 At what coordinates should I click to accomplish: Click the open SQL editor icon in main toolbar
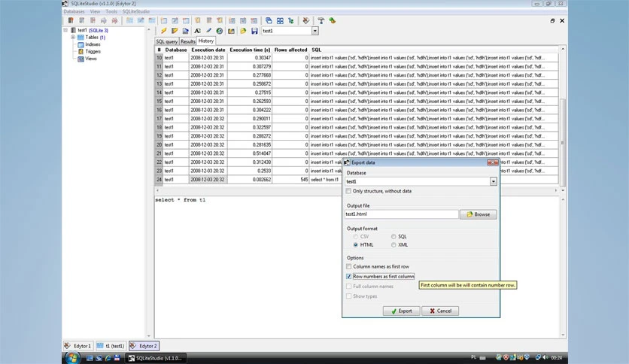(306, 20)
